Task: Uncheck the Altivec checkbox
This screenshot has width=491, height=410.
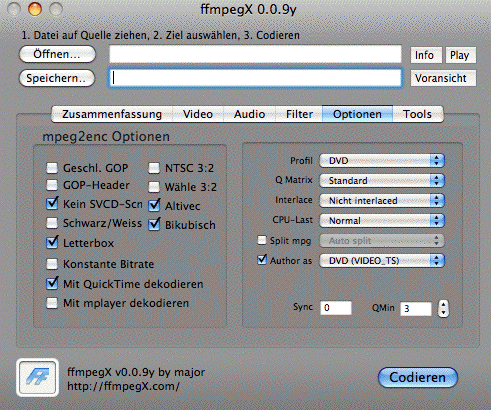Action: (x=154, y=205)
